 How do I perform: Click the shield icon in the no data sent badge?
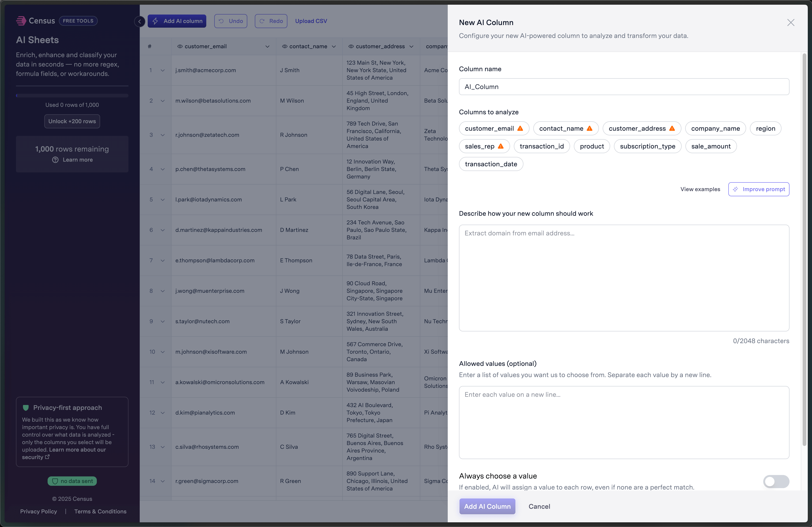55,481
